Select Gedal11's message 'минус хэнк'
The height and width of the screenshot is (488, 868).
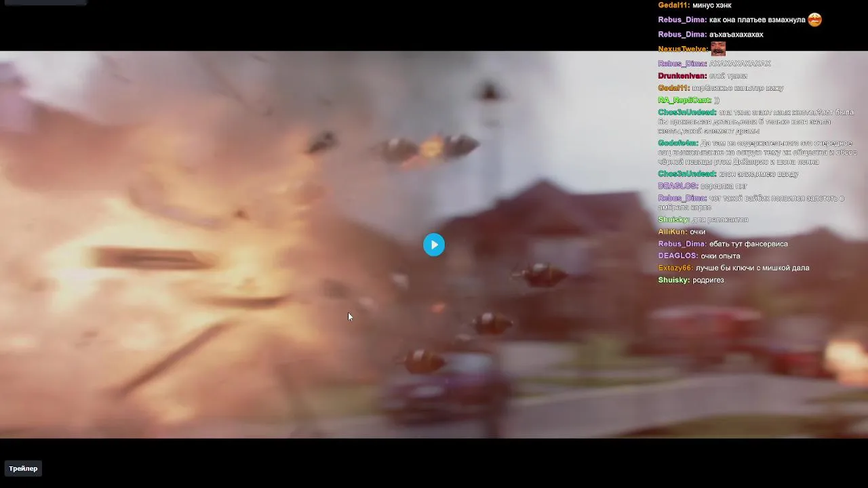point(711,5)
